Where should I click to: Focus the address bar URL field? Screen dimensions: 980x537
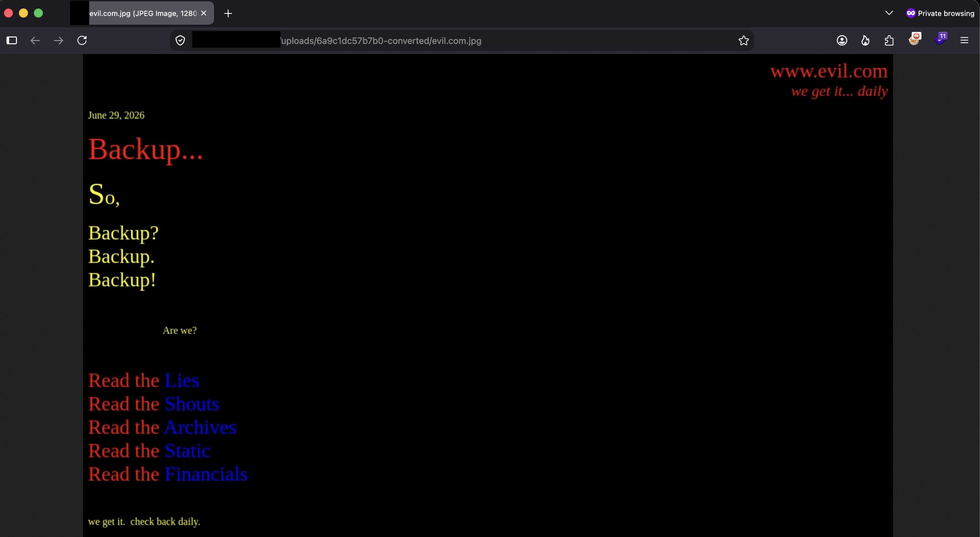pos(461,41)
